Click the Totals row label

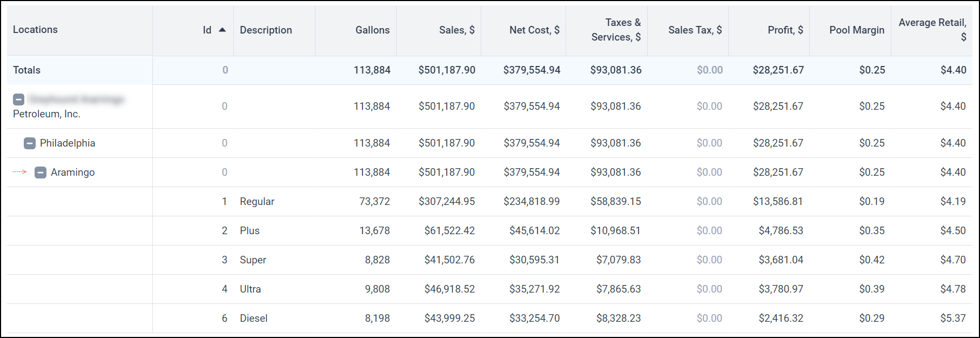pyautogui.click(x=26, y=70)
